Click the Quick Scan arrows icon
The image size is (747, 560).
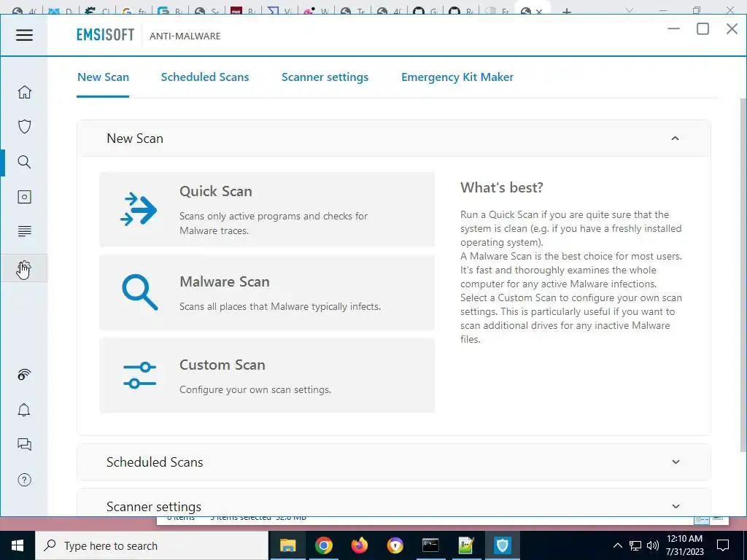tap(139, 209)
